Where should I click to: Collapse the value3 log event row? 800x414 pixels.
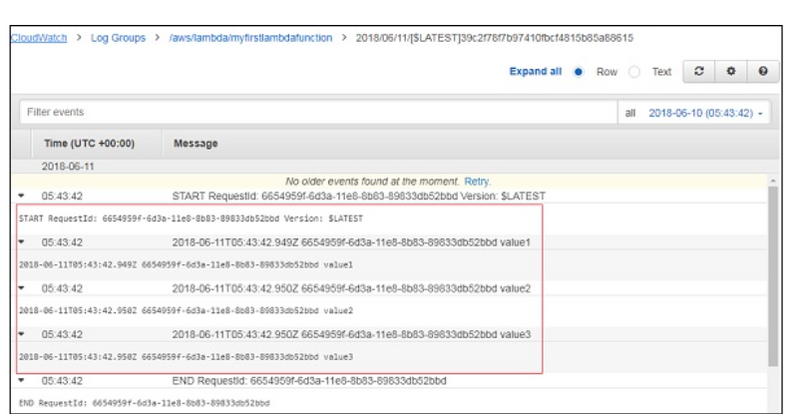(22, 334)
